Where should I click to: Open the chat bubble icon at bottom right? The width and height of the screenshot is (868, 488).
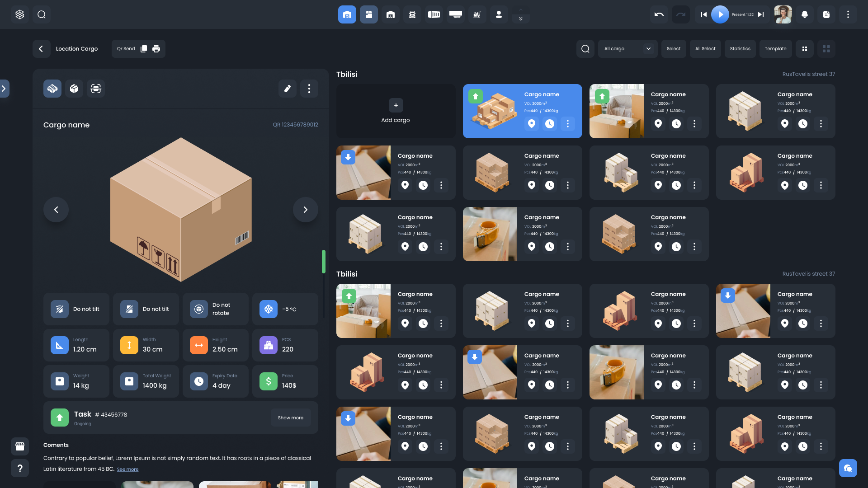pos(848,468)
